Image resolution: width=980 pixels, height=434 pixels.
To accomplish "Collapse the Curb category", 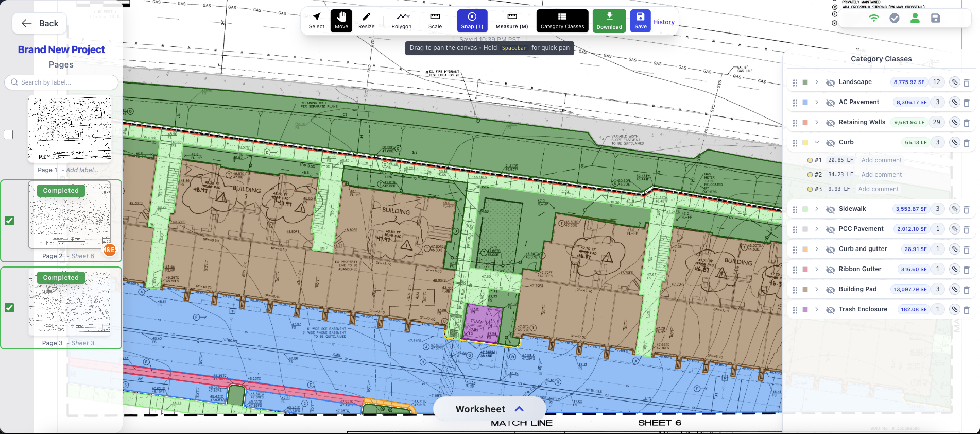I will point(817,142).
